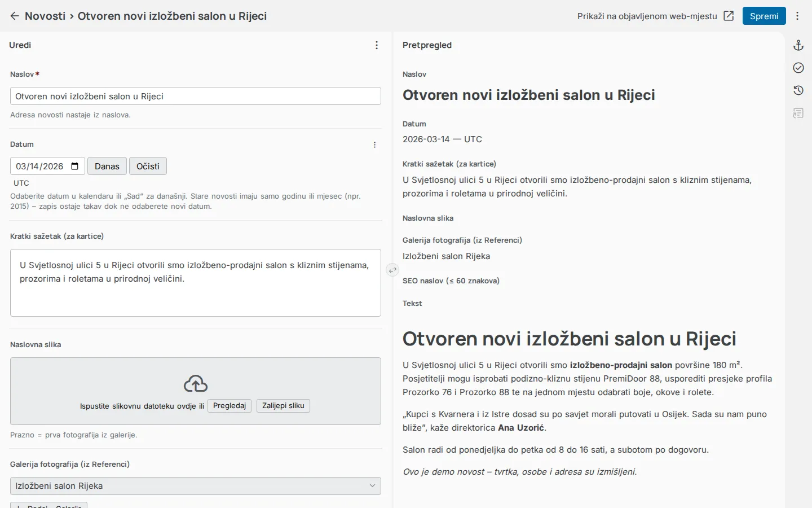The height and width of the screenshot is (508, 812).
Task: Go to Novosti in the breadcrumb
Action: click(45, 16)
